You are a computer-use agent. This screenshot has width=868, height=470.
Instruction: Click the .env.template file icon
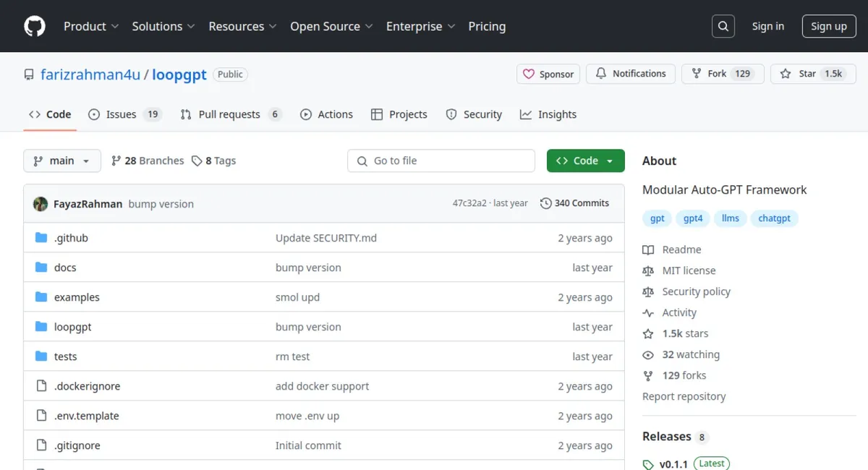tap(41, 416)
